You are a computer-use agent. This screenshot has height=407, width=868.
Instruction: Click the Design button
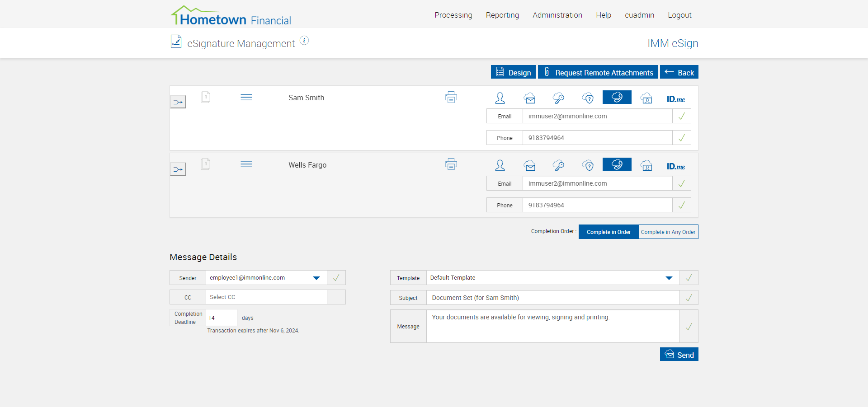coord(513,72)
